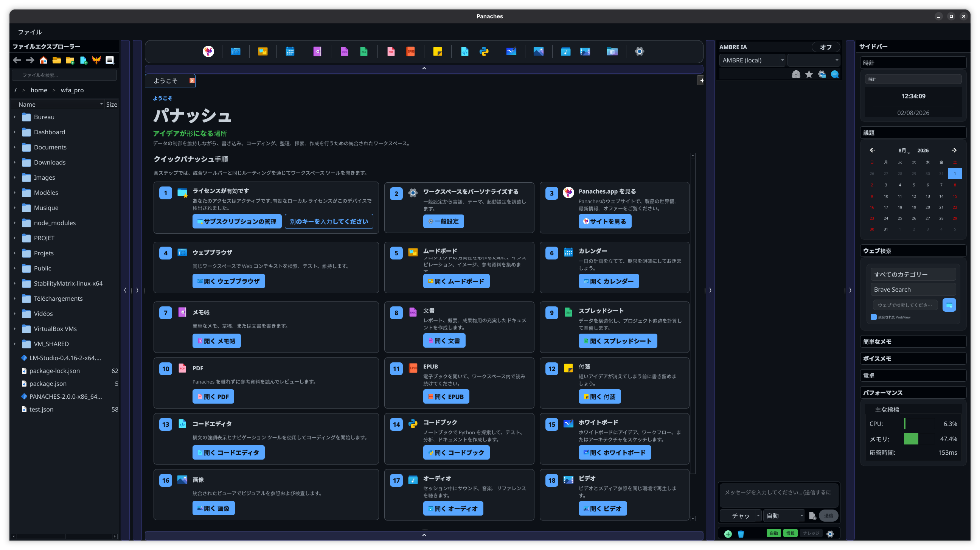The image size is (980, 550).
Task: Expand the 簡単なメモ sidebar section
Action: pyautogui.click(x=913, y=342)
